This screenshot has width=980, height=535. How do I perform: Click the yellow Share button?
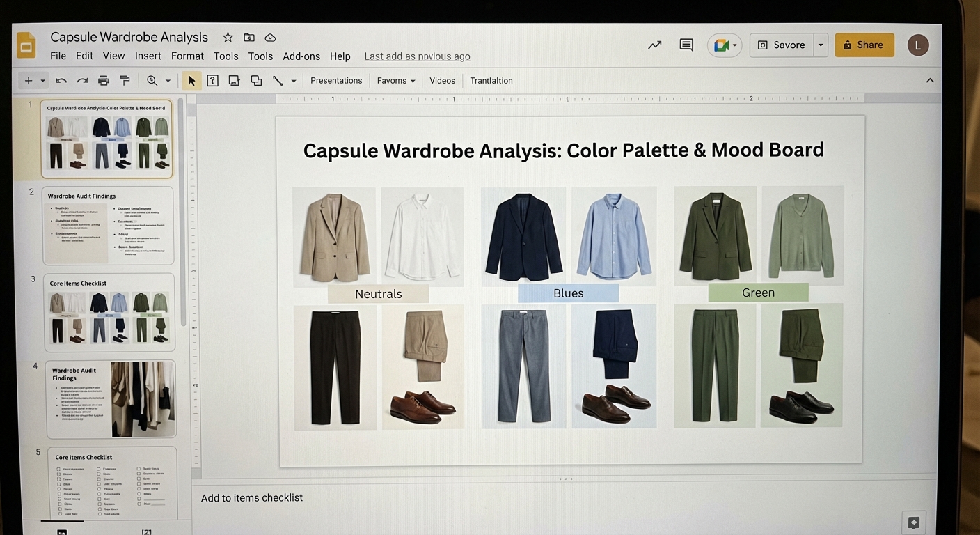[x=864, y=45]
